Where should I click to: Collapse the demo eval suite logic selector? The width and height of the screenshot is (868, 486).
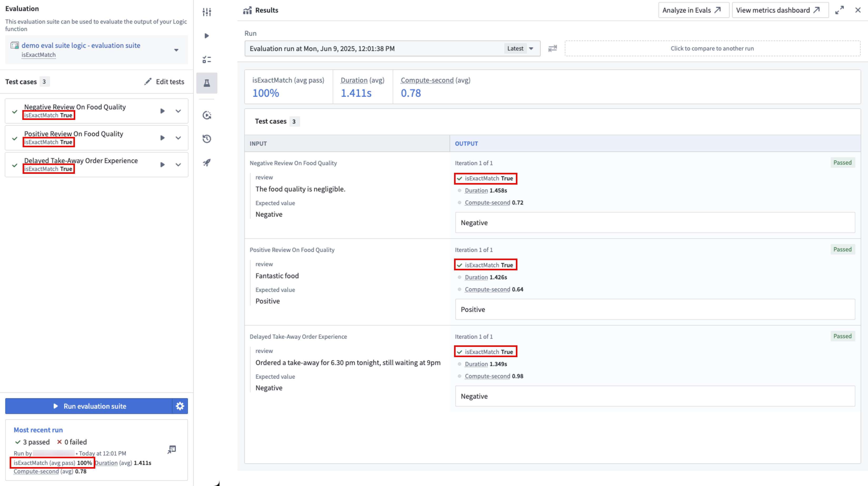click(176, 50)
